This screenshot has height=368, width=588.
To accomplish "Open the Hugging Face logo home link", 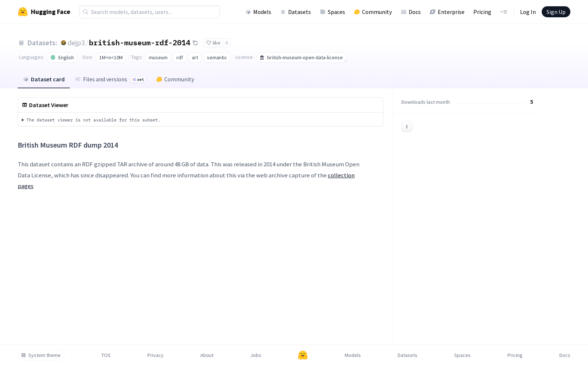I will tap(44, 12).
